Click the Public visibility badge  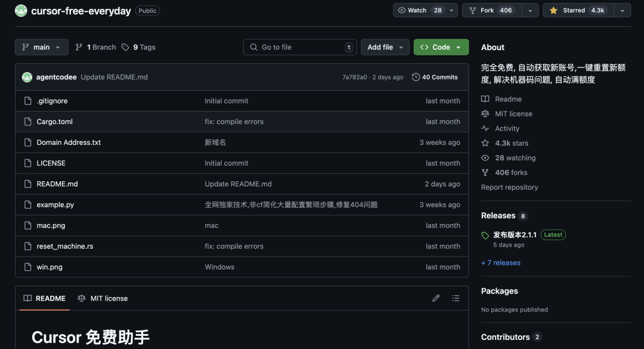click(147, 11)
